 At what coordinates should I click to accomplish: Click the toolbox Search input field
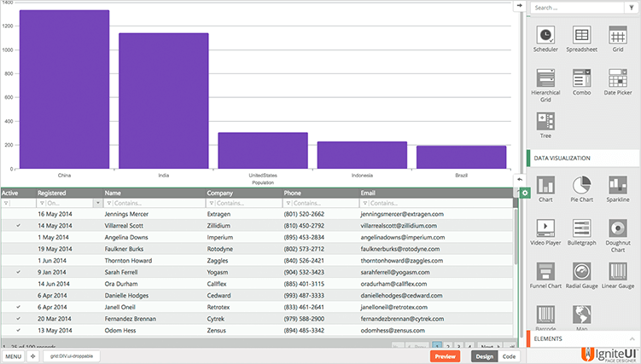tap(575, 7)
